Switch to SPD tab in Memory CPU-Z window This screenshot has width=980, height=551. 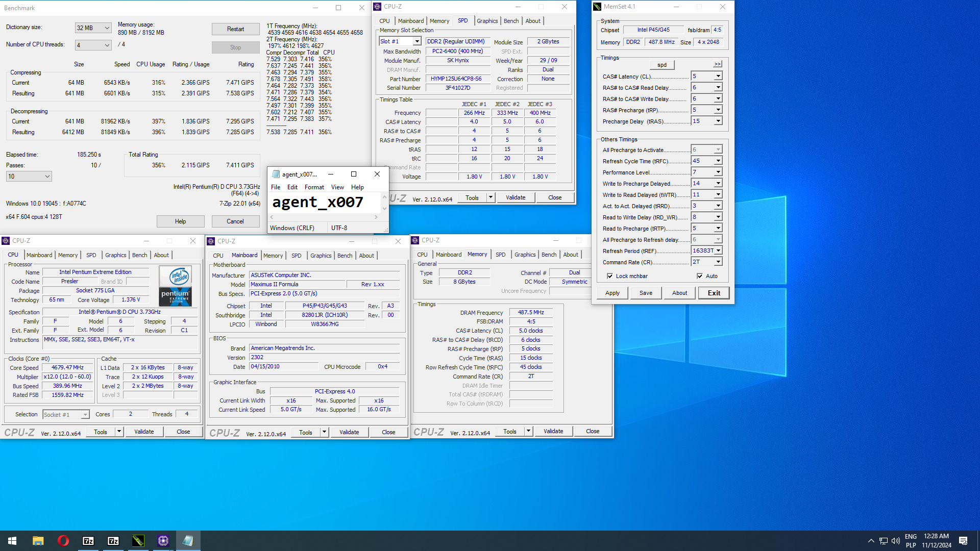click(500, 255)
